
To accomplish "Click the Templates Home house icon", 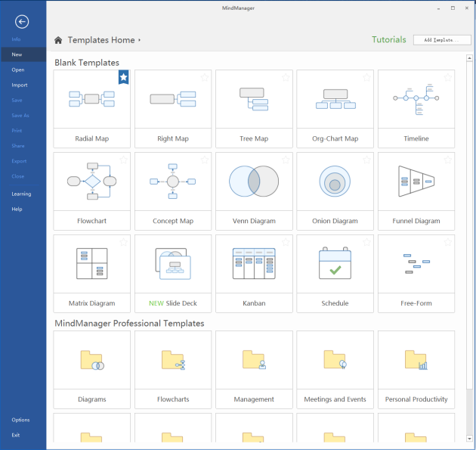I will tap(58, 40).
